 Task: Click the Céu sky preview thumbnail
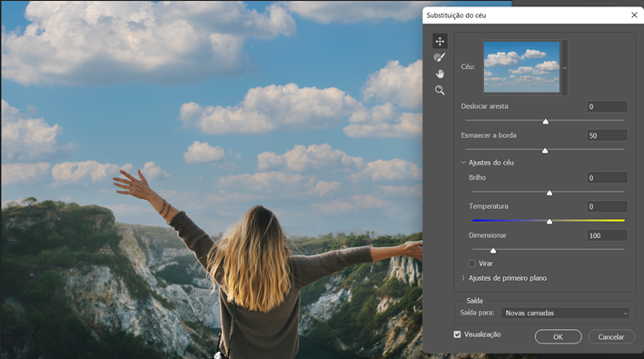(521, 67)
